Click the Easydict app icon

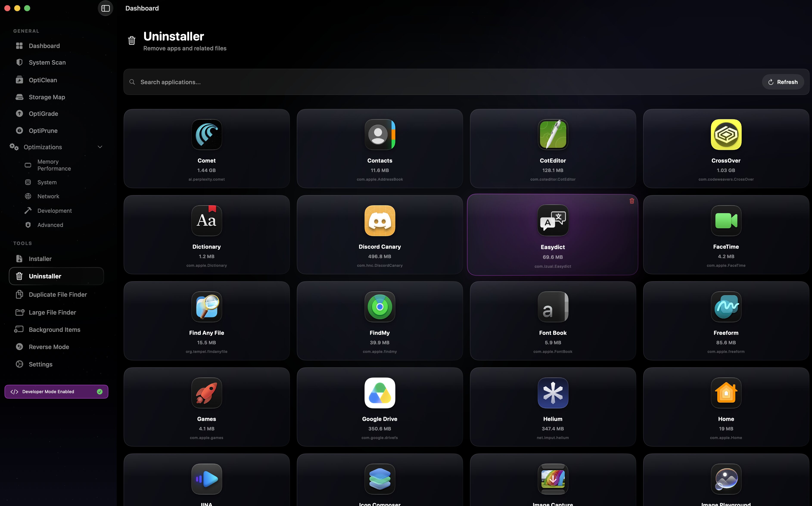(x=553, y=220)
